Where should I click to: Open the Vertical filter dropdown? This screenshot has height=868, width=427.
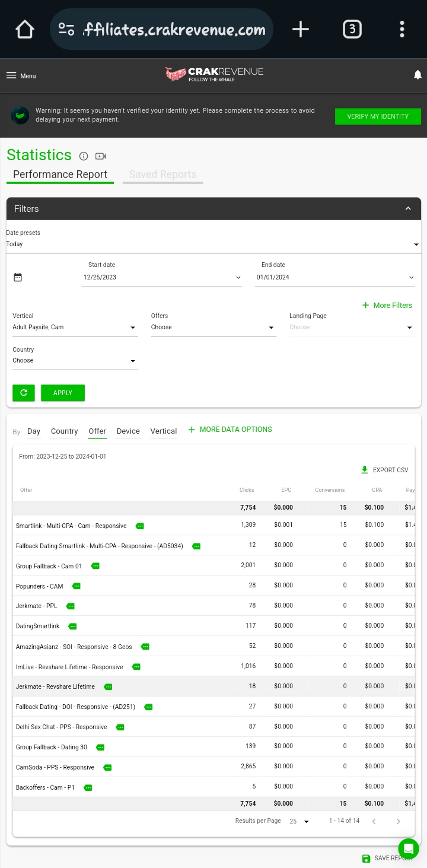pos(75,328)
